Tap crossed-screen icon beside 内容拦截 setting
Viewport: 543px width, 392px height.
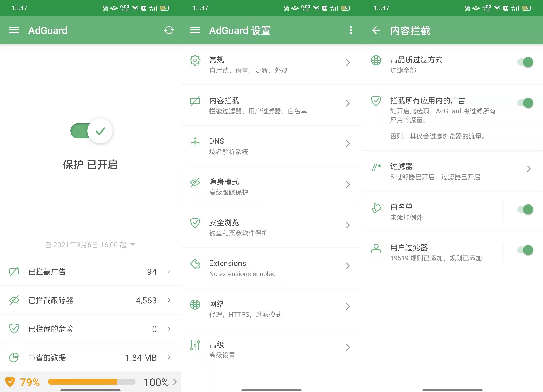pos(195,101)
